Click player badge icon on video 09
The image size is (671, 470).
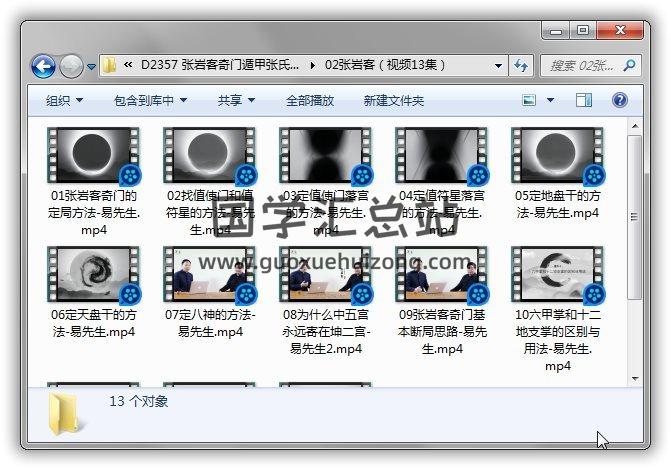[x=478, y=294]
